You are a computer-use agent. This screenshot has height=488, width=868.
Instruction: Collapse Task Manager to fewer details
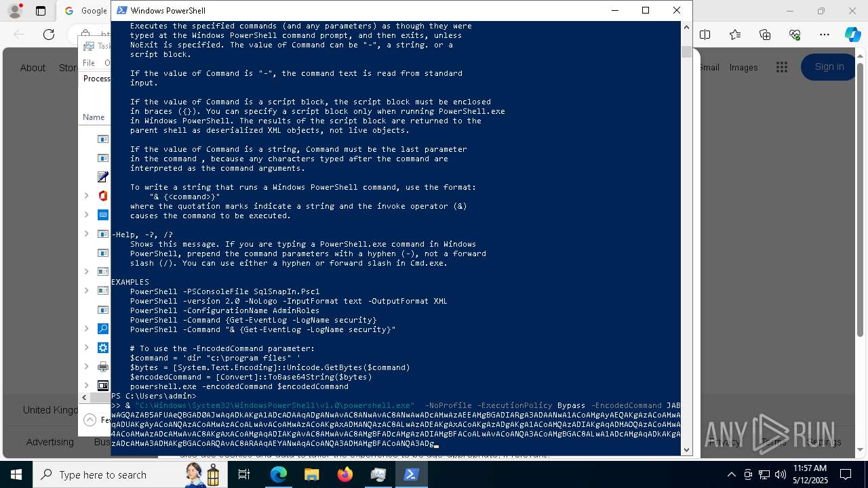pos(97,420)
